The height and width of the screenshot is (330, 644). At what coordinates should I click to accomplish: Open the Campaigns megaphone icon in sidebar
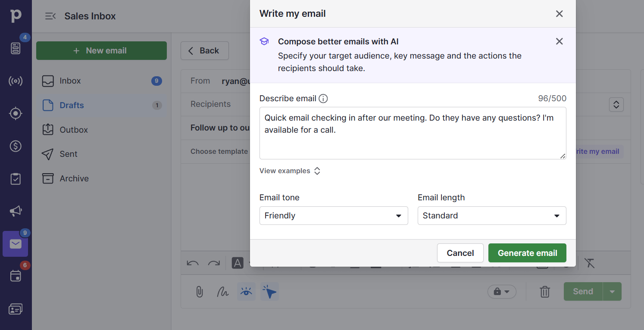tap(16, 211)
